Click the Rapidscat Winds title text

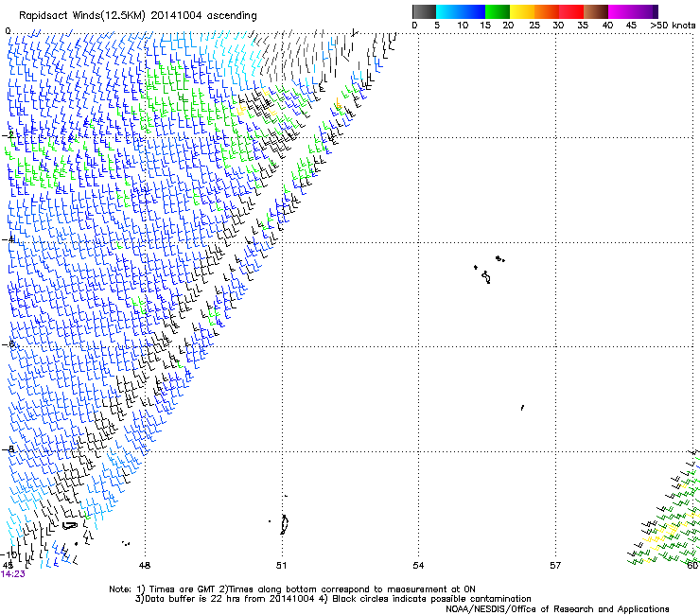coord(138,16)
